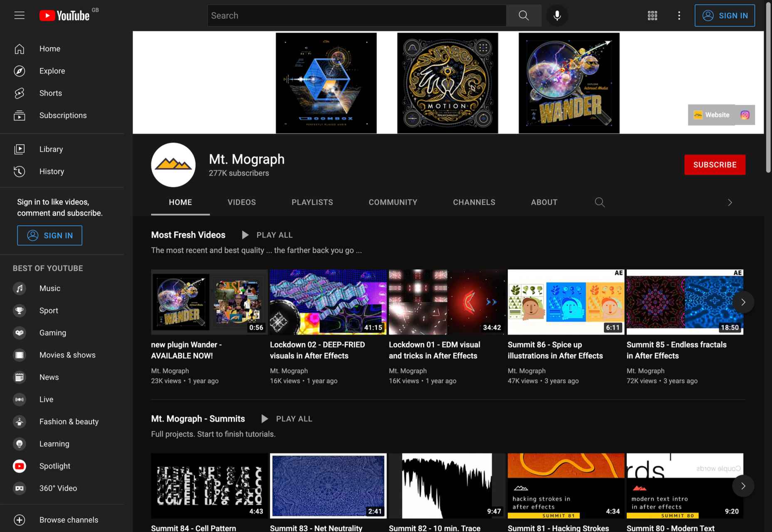Open Summit 81 Hacking Strokes thumbnail
Screen dimensions: 772x532
(566, 486)
